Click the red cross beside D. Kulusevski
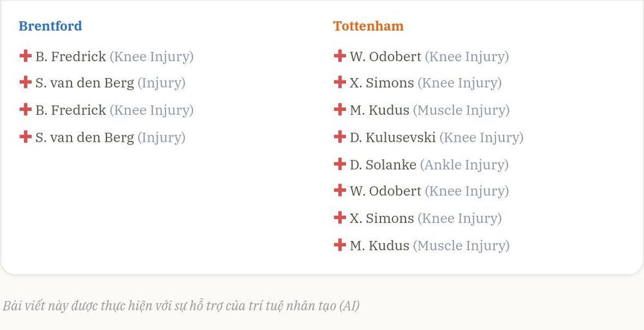This screenshot has width=644, height=330. pos(339,137)
